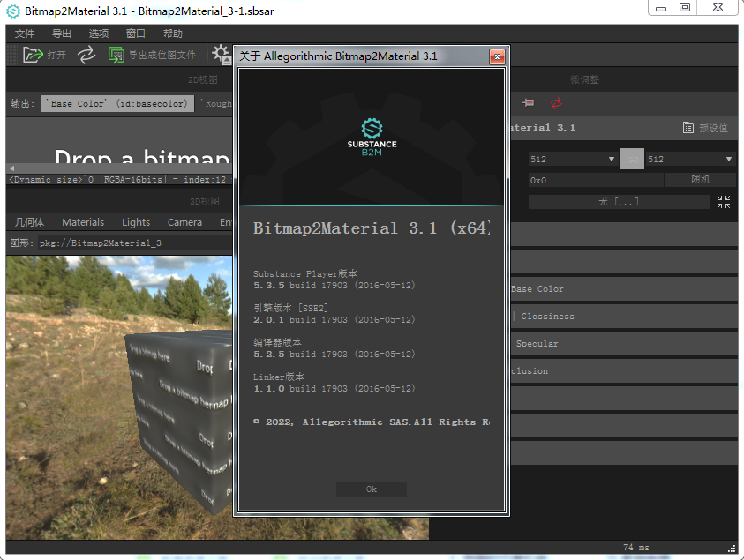This screenshot has height=560, width=744.
Task: Click the gear settings icon in toolbar
Action: pyautogui.click(x=221, y=54)
